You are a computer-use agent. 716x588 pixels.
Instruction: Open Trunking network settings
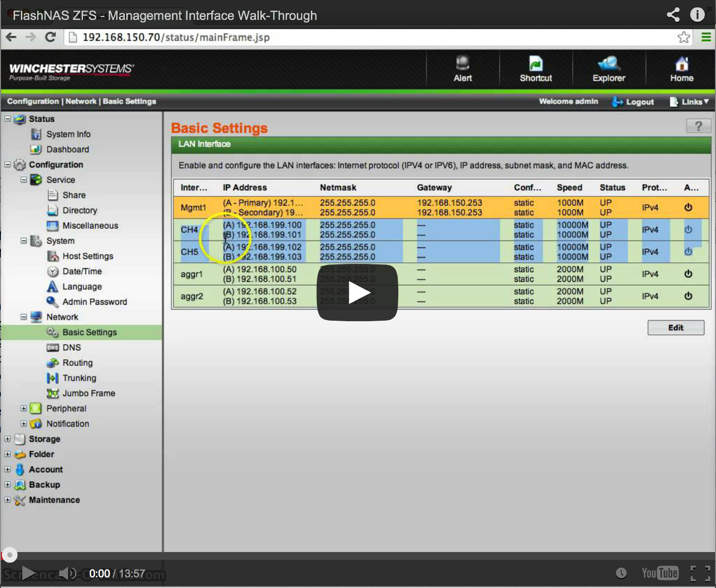[x=79, y=378]
